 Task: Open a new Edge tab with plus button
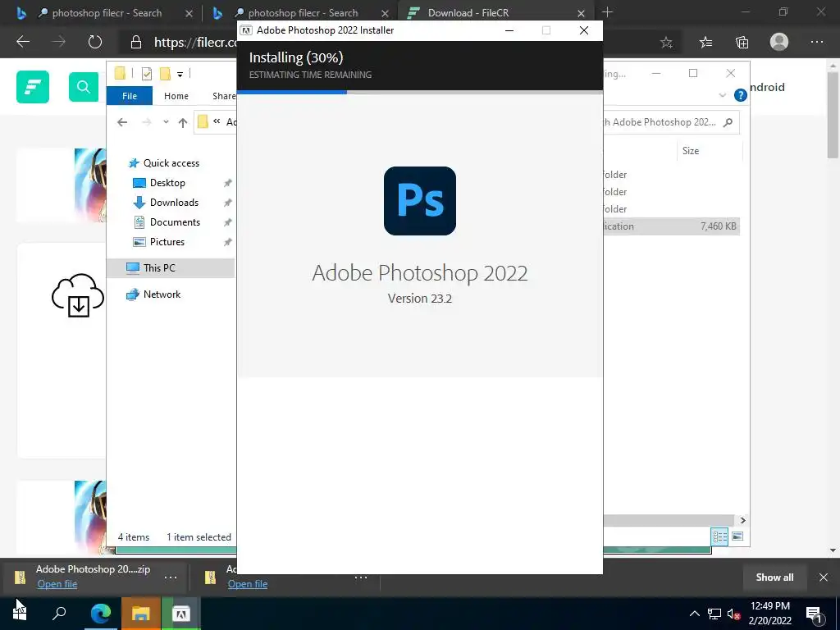click(x=607, y=11)
